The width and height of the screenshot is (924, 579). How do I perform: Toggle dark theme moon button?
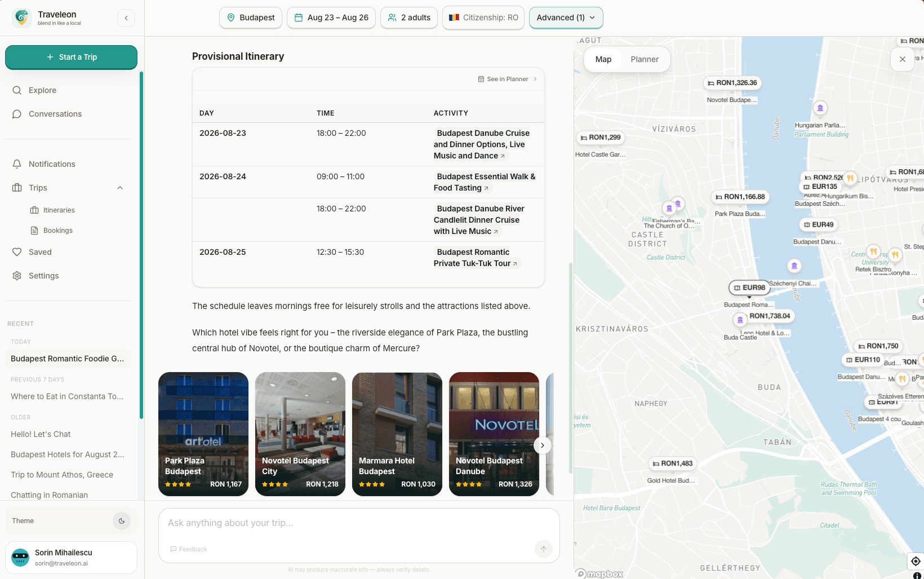click(x=122, y=521)
